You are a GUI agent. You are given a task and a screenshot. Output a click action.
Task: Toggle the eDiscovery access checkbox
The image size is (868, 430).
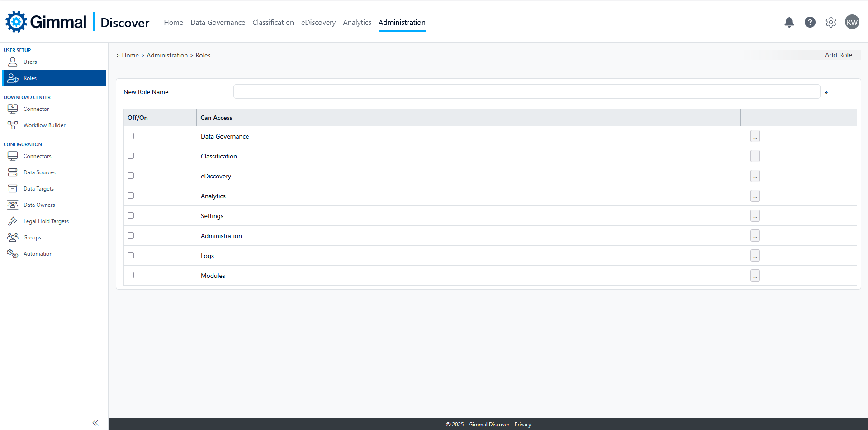[x=131, y=176]
